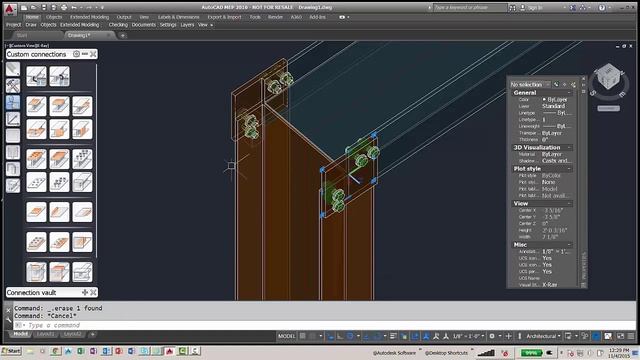
Task: Open the Checking ribbon panel
Action: pos(118,25)
